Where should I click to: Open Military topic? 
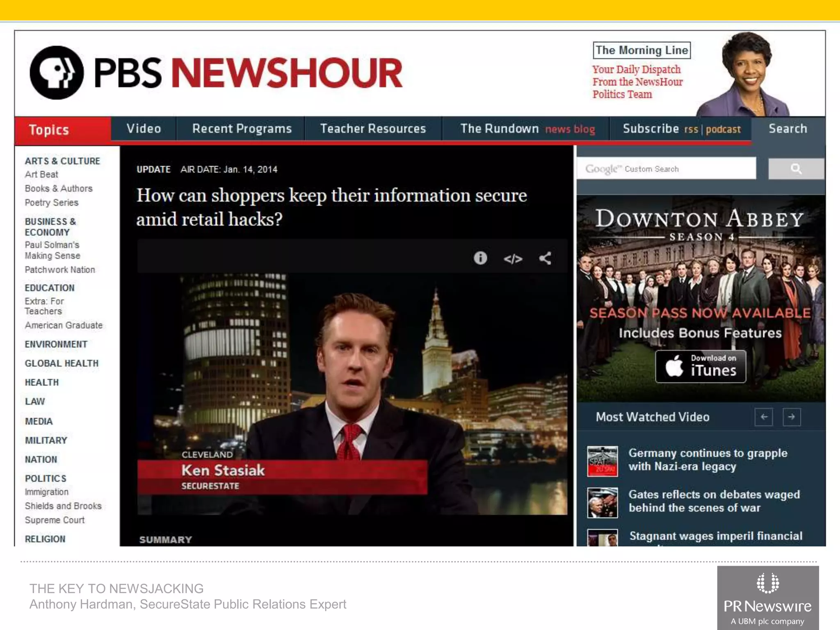click(x=46, y=441)
